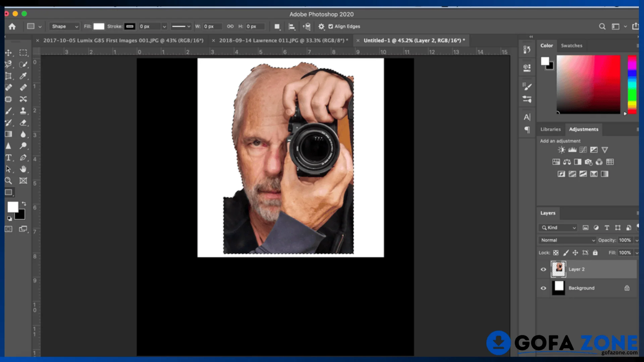Click the Layer 2 thumbnail
The image size is (644, 362).
[558, 269]
